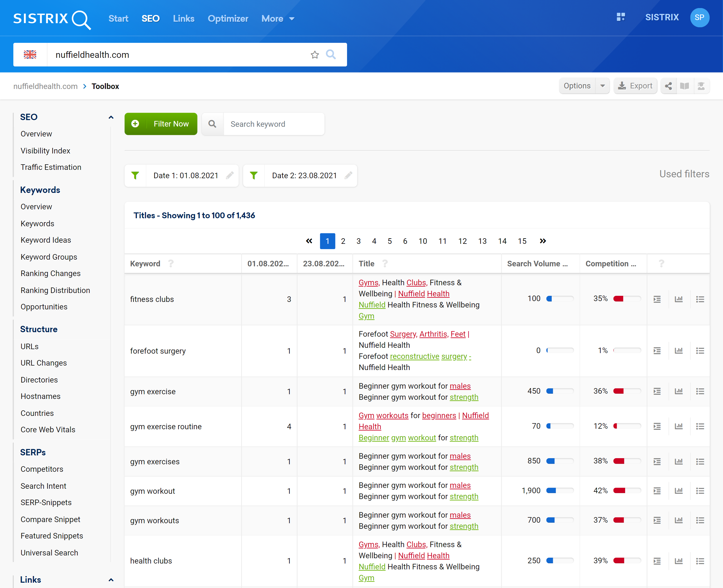Open the Optimizer tab
Viewport: 723px width, 588px height.
tap(228, 19)
